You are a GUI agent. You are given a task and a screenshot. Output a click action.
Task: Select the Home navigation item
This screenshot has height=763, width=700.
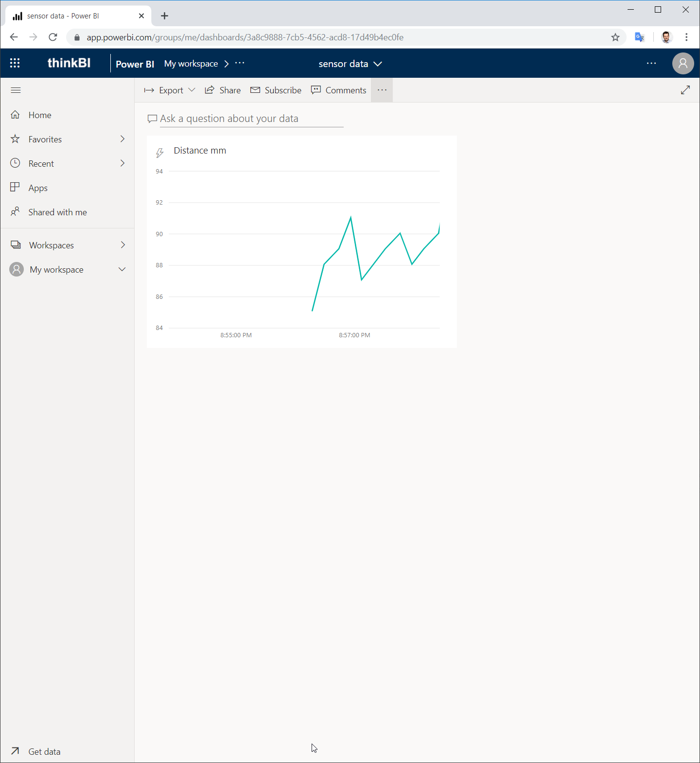[x=67, y=115]
